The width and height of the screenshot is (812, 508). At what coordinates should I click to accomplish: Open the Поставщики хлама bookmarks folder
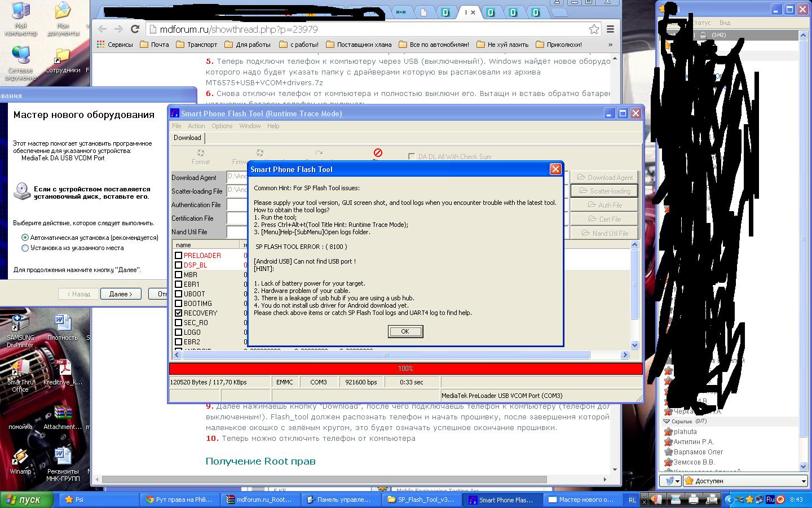359,45
